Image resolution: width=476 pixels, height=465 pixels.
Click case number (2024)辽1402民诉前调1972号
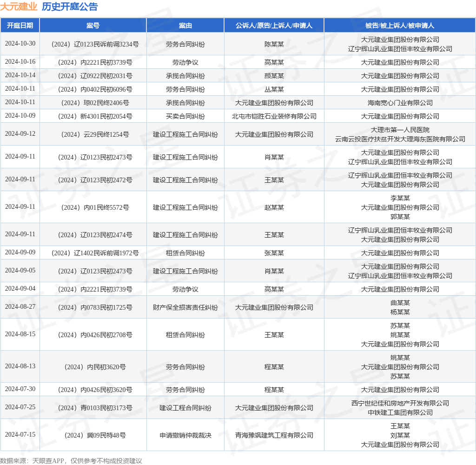[95, 253]
